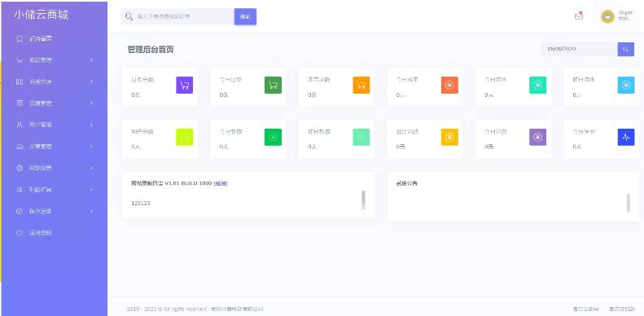The width and height of the screenshot is (644, 316).
Task: Click the blue search button beside the top search box
Action: pyautogui.click(x=245, y=16)
